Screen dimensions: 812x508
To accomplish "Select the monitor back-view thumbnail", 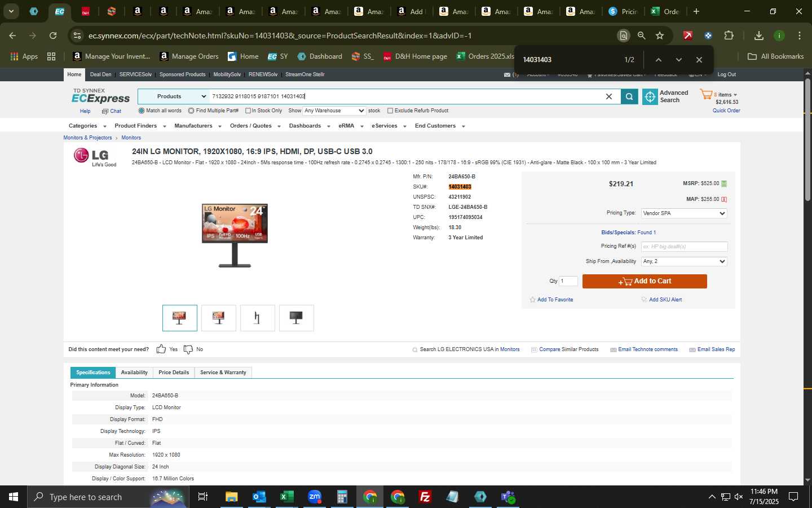I will 296,318.
